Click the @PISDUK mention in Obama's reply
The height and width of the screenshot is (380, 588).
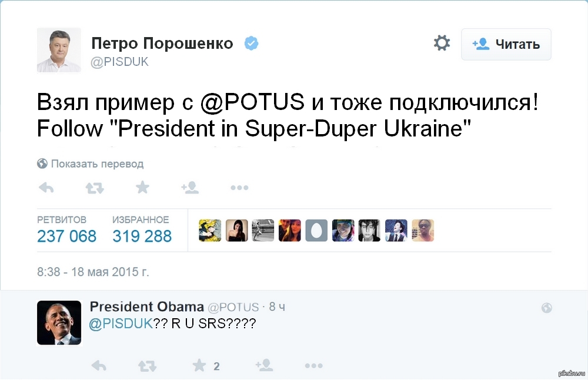[120, 324]
